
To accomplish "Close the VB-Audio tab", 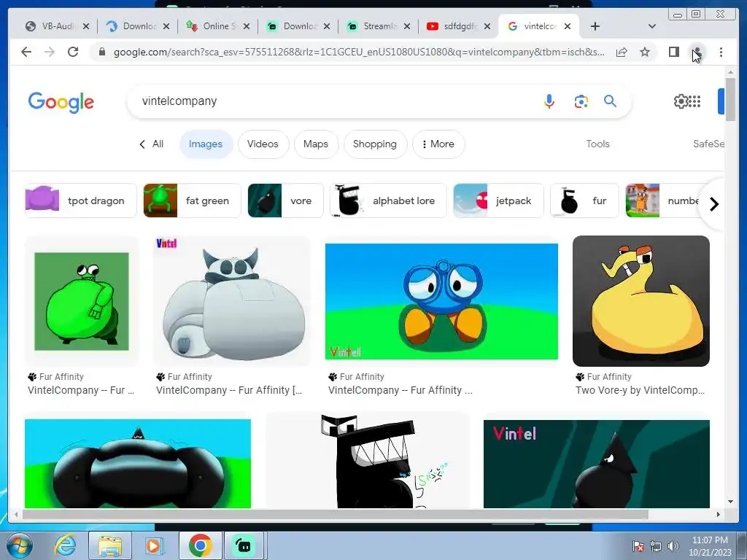I will 86,26.
